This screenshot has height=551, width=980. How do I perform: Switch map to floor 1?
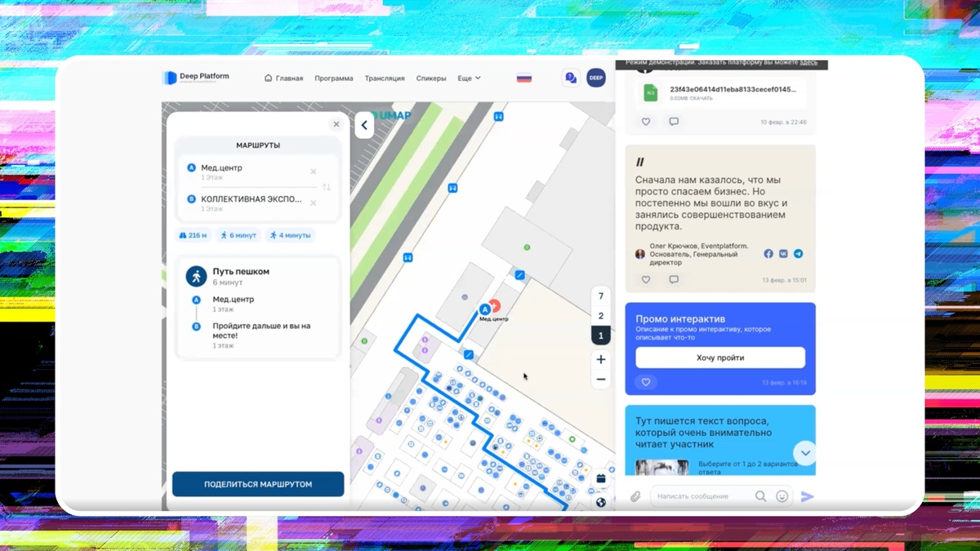[x=601, y=335]
